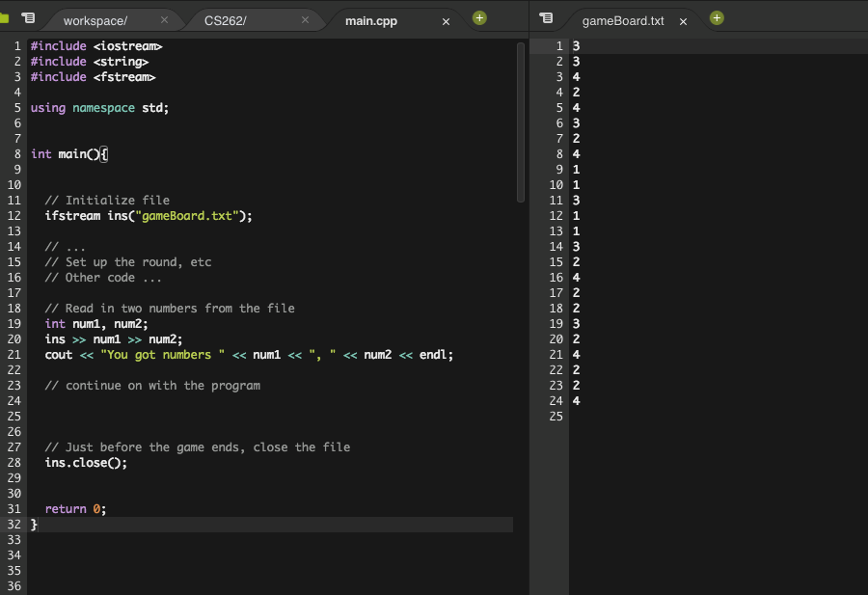The image size is (868, 595).
Task: Click the "gameBoard.txt" string in the ifstream line
Action: pos(186,216)
